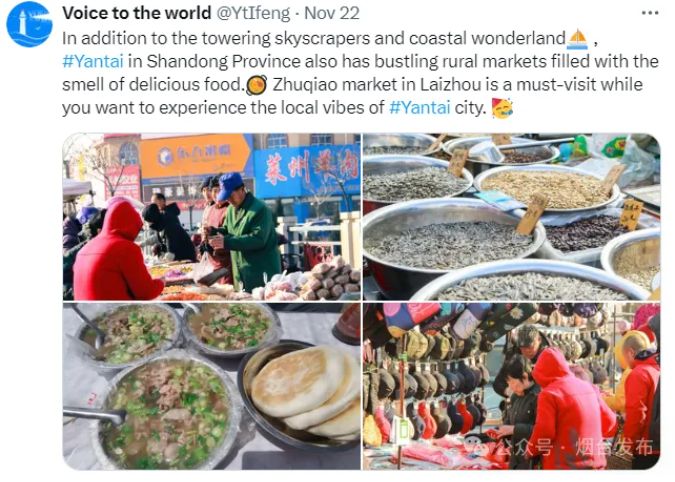Click the Voice to the world display name
The image size is (675, 482).
click(x=136, y=13)
